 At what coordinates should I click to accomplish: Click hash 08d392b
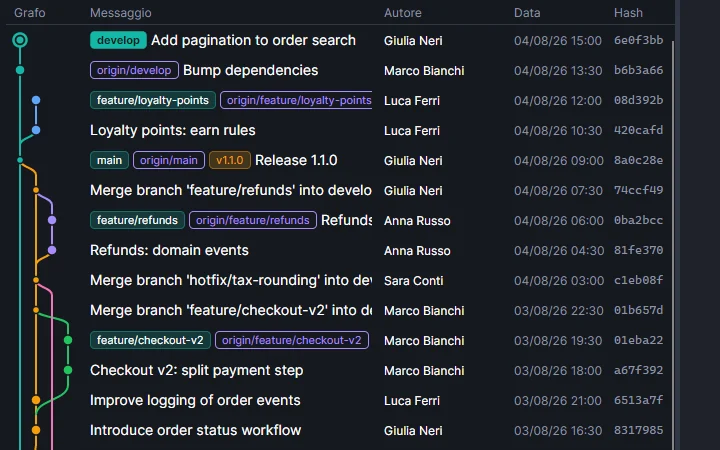point(638,100)
